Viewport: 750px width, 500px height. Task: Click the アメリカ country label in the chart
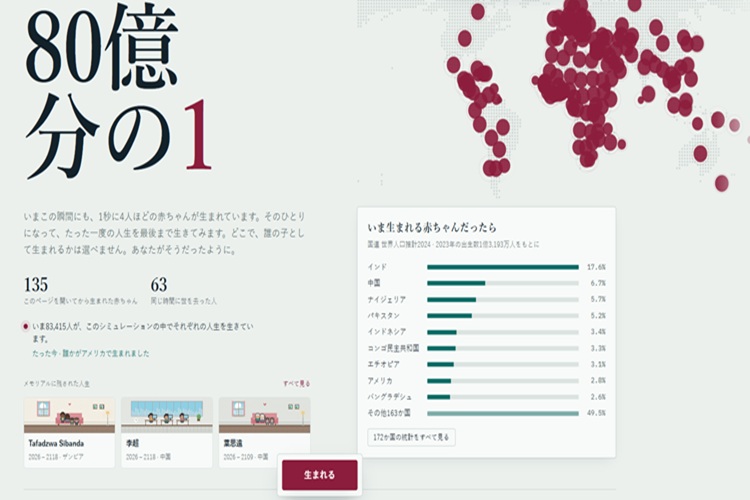380,381
